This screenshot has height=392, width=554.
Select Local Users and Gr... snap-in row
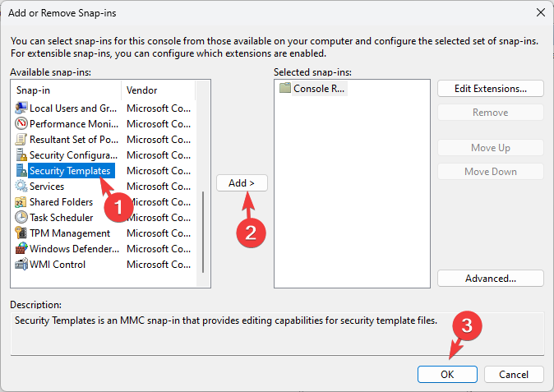103,108
